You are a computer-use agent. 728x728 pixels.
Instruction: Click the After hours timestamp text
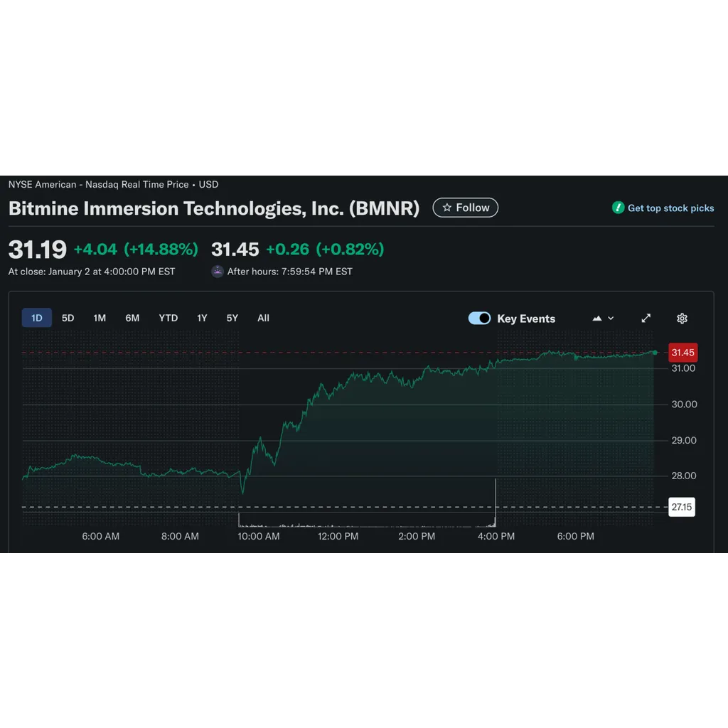tap(290, 272)
